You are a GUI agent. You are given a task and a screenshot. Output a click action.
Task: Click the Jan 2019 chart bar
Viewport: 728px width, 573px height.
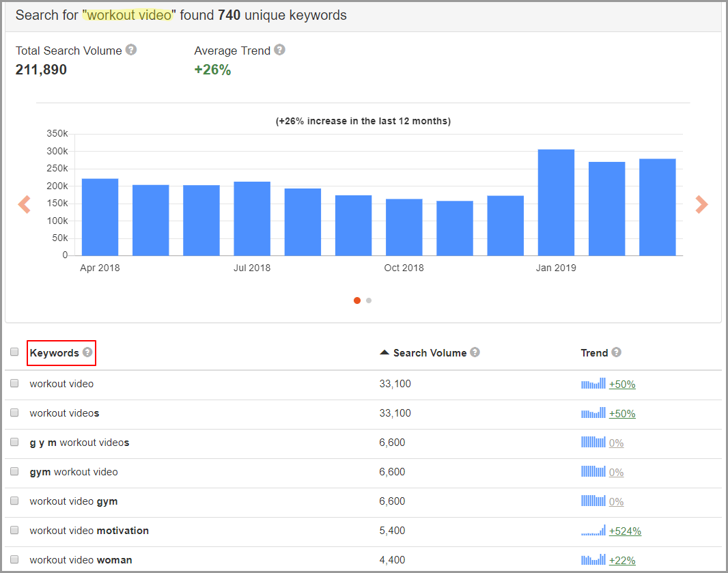click(x=556, y=202)
